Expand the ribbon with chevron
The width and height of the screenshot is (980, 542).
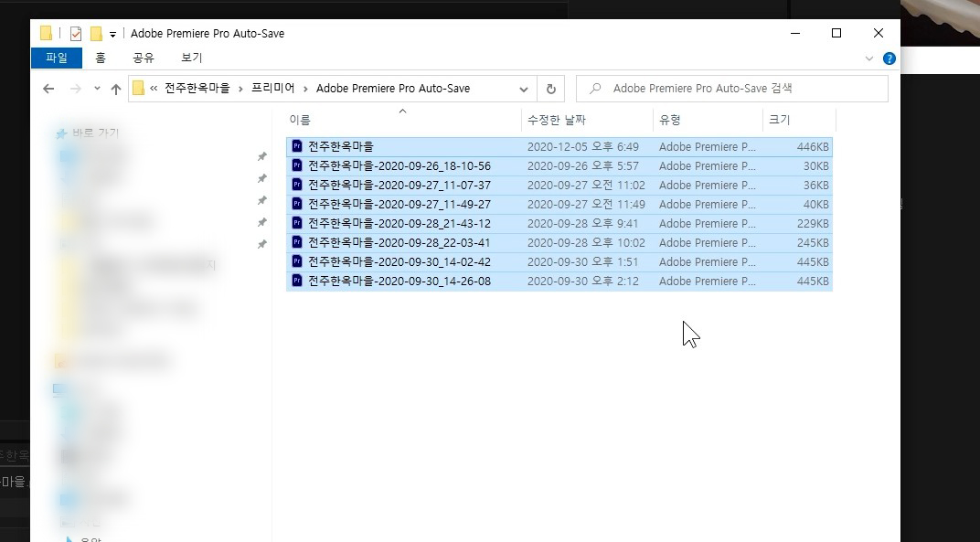[868, 58]
